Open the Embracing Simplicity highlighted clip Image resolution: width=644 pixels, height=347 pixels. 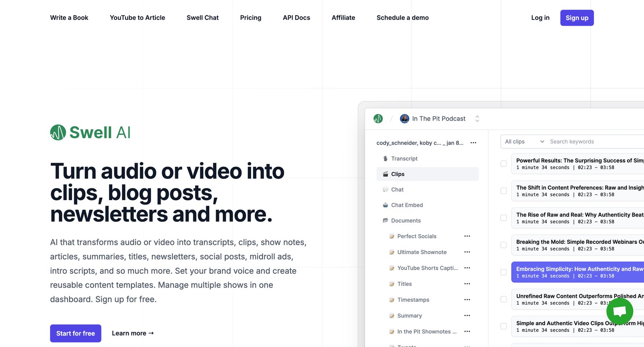[578, 272]
